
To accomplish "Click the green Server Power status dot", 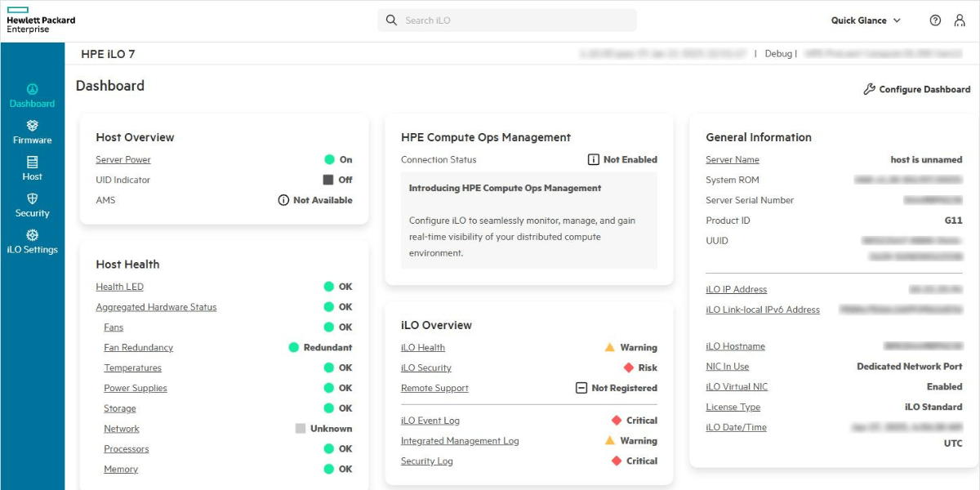I will click(x=329, y=160).
